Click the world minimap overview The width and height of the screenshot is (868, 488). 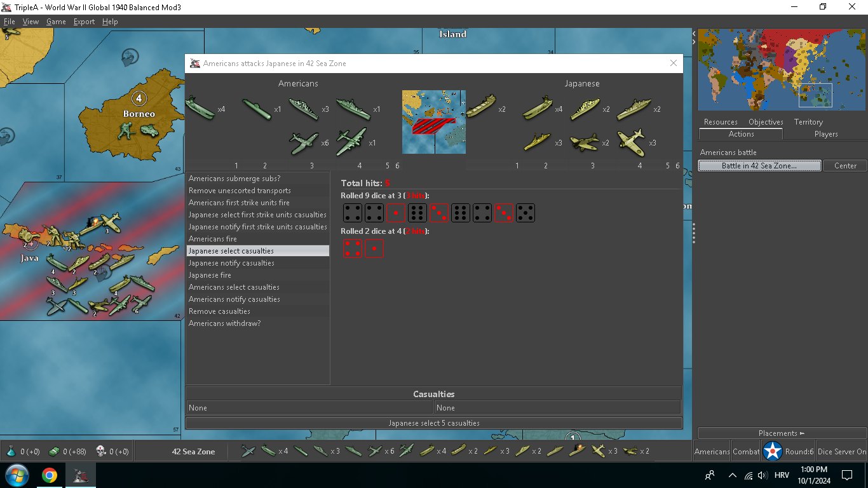[x=782, y=70]
